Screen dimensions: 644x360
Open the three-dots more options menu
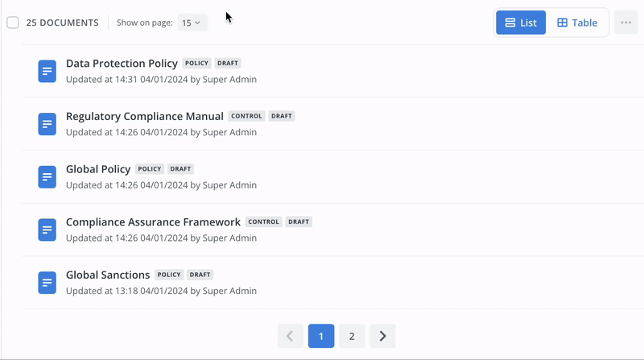point(626,23)
